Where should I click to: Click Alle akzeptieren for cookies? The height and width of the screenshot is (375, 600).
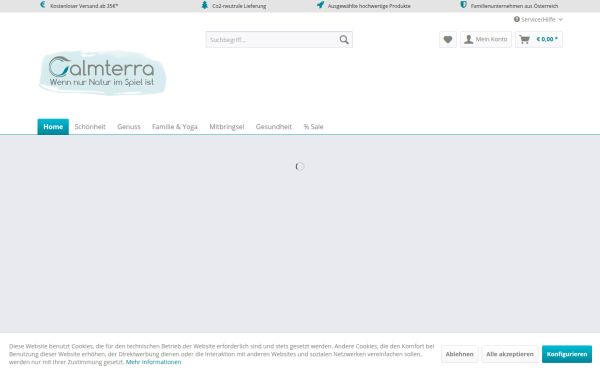[510, 354]
